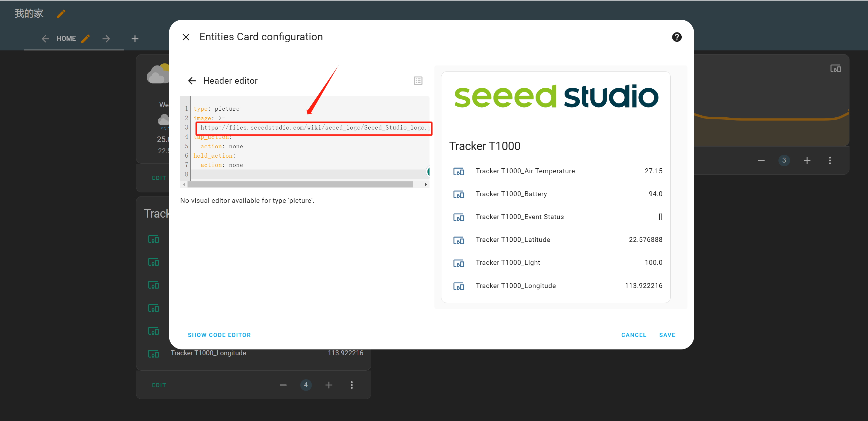The image size is (868, 421).
Task: Click Light entity icon in preview
Action: (458, 263)
